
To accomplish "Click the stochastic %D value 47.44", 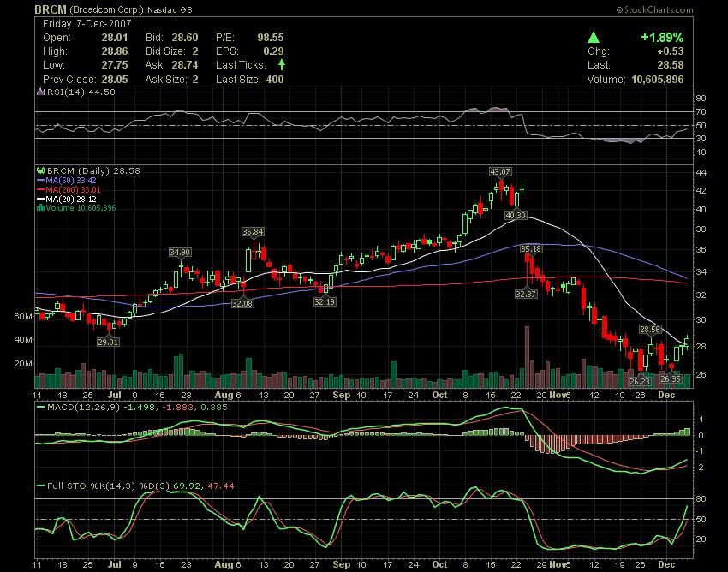I will tap(221, 486).
